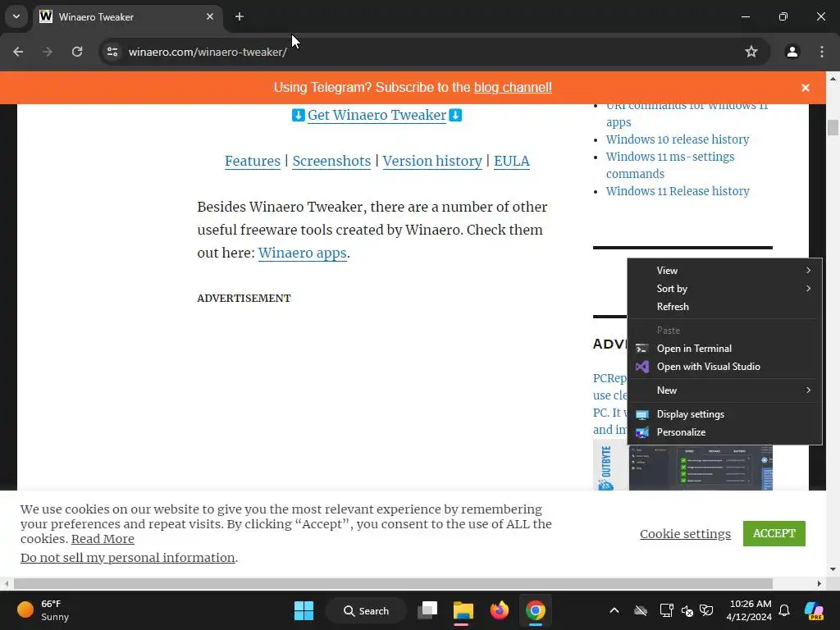Follow the Winaero apps link
This screenshot has width=840, height=630.
pyautogui.click(x=302, y=253)
